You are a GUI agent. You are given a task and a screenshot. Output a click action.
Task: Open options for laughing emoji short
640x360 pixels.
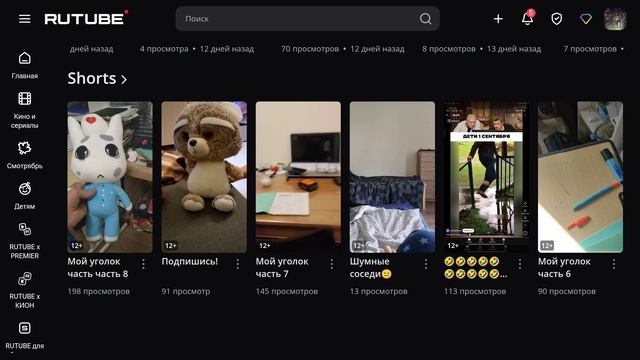pyautogui.click(x=520, y=264)
